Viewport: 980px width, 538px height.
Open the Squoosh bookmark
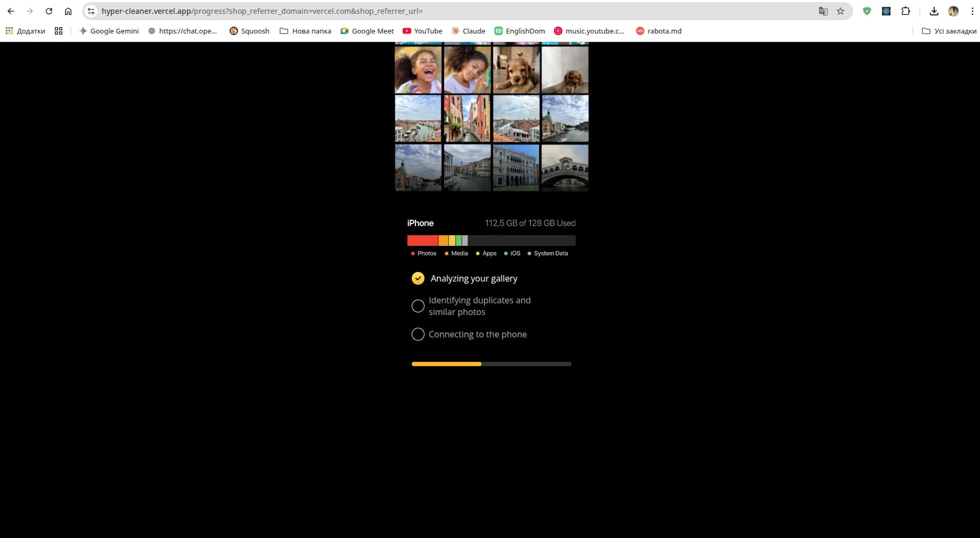click(249, 31)
